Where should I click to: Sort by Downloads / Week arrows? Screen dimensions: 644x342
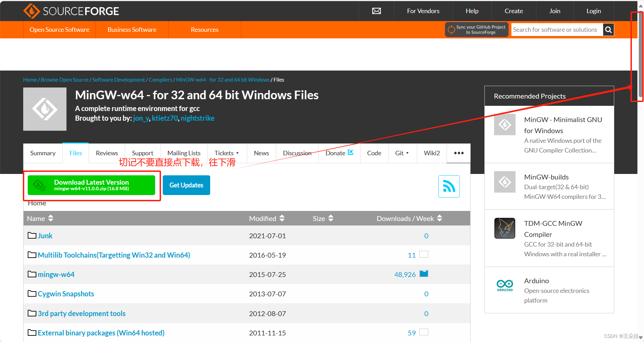click(440, 218)
